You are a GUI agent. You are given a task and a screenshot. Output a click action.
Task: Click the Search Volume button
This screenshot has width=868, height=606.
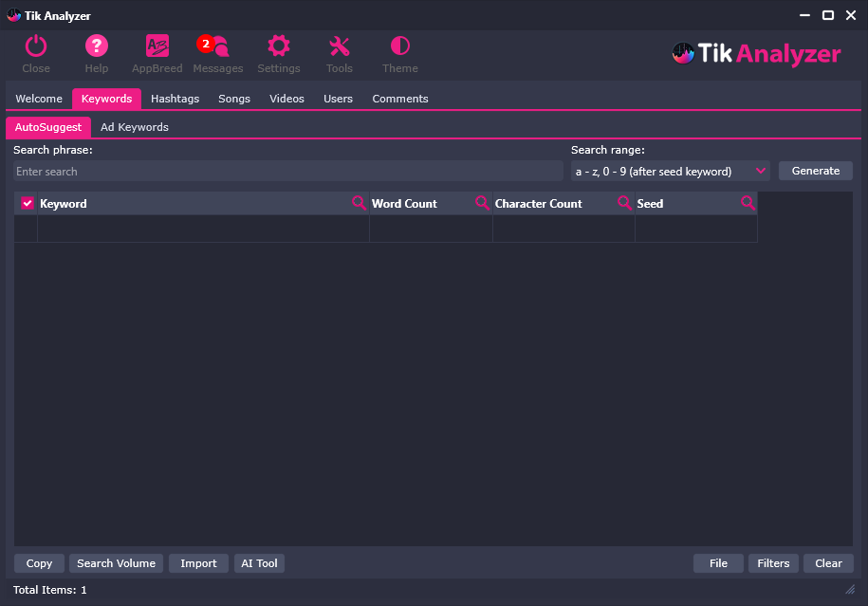(x=117, y=562)
